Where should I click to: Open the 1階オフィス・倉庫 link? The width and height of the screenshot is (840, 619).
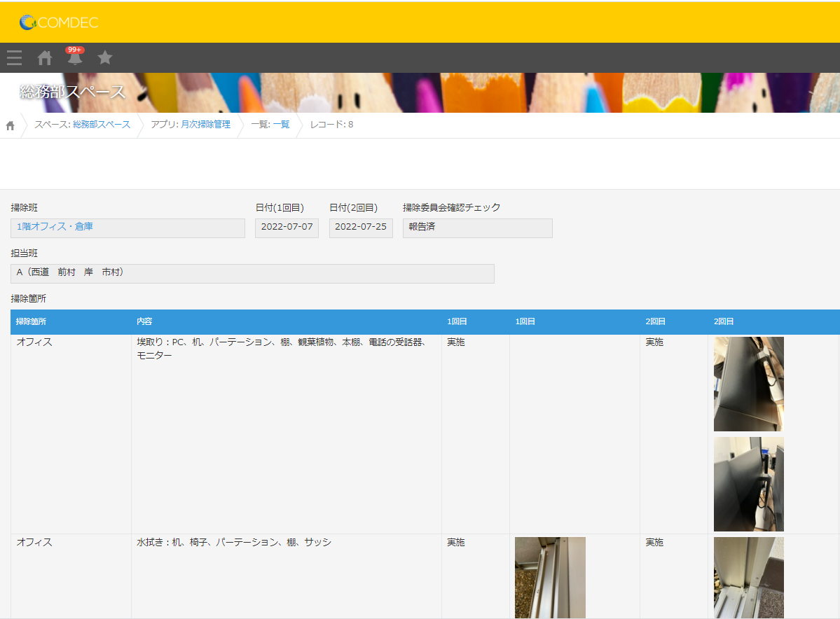[x=55, y=226]
